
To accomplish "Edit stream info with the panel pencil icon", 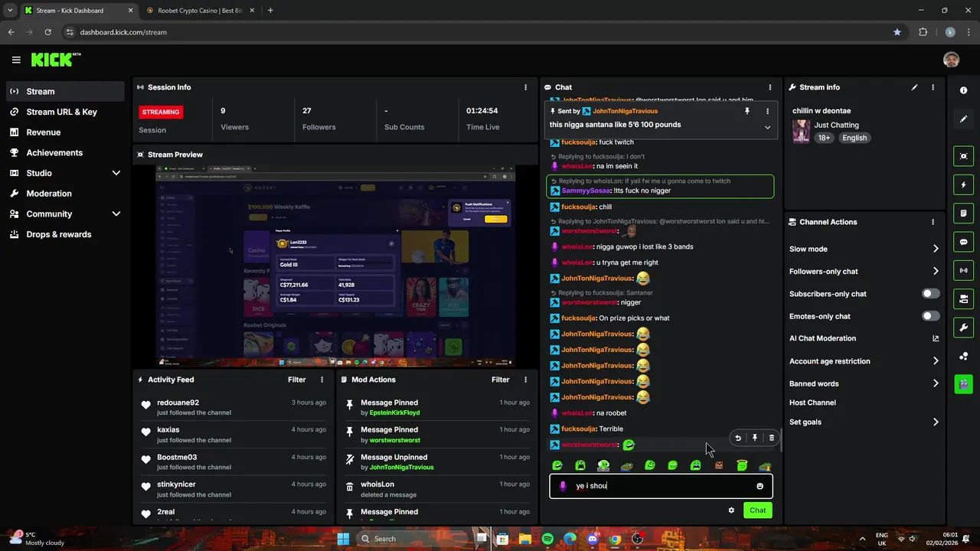I will (914, 87).
